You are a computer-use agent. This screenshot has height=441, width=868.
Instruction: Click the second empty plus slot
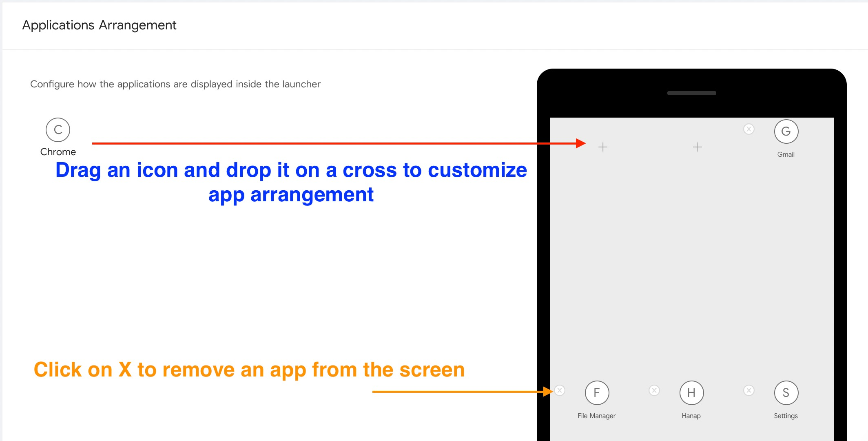coord(697,147)
